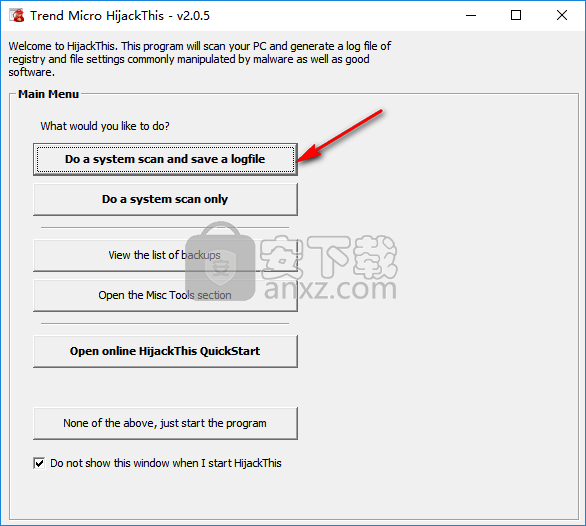Open the Misc Tools section
Screen dimensions: 586x526
click(x=165, y=295)
